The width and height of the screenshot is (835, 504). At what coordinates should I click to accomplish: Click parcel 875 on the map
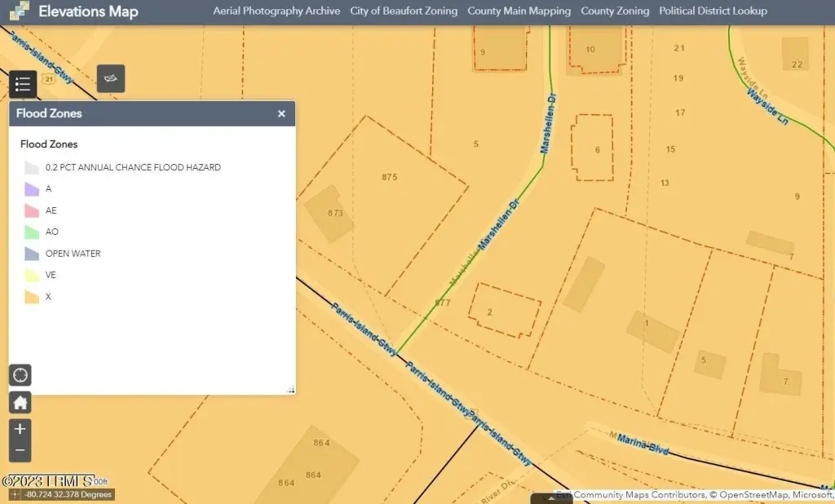(389, 177)
